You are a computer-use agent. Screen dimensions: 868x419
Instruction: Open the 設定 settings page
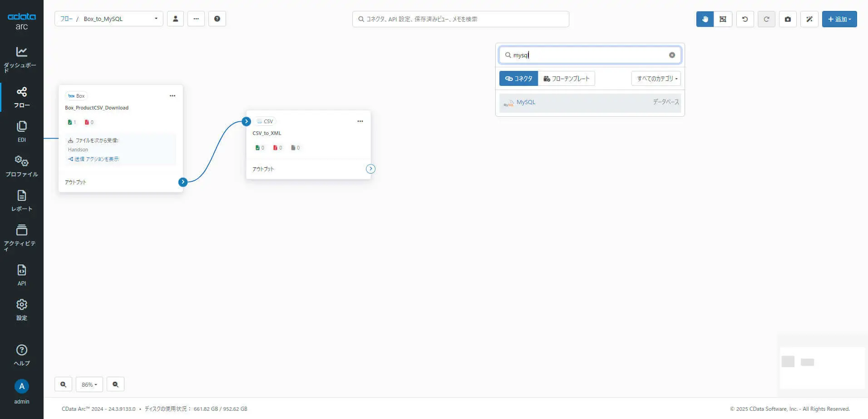[x=21, y=309]
